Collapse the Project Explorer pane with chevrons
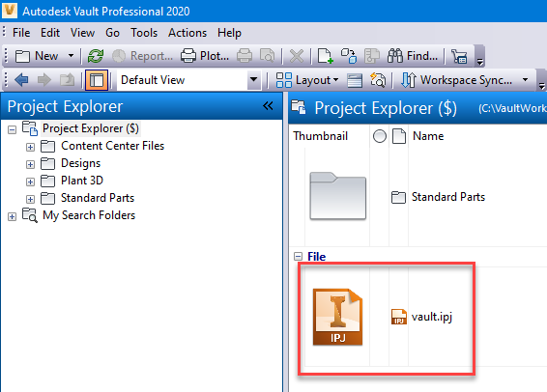 point(268,105)
